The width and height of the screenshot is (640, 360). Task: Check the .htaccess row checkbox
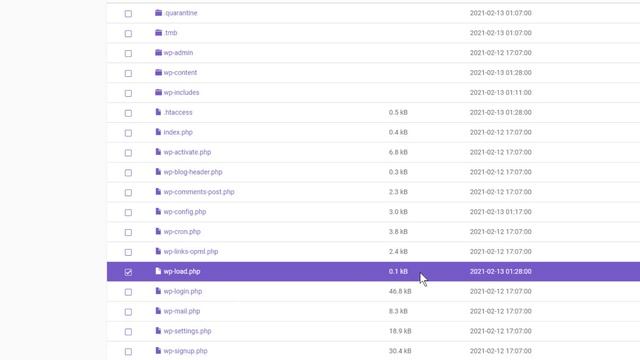pyautogui.click(x=128, y=113)
